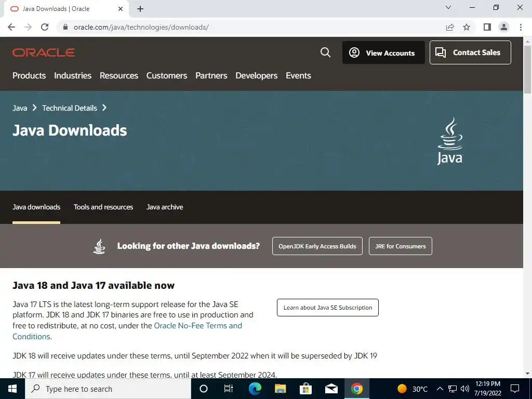Open the Chrome profile avatar
The height and width of the screenshot is (399, 532).
click(504, 27)
